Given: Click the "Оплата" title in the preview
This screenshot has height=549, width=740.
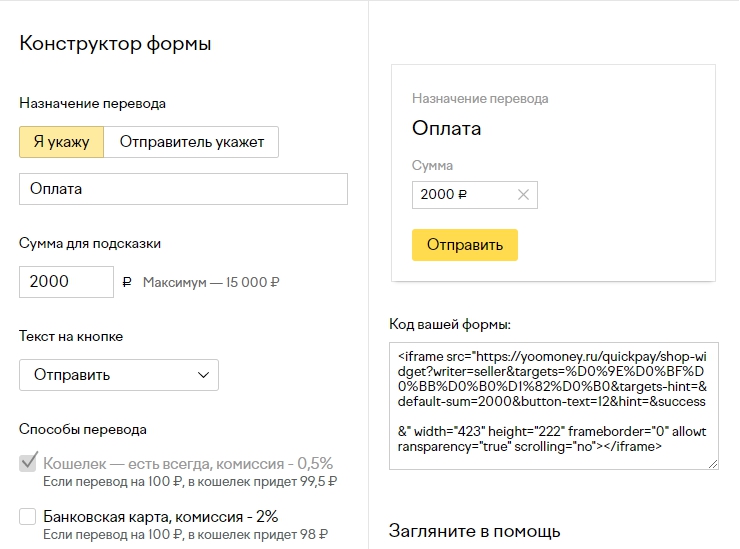Looking at the screenshot, I should (446, 128).
